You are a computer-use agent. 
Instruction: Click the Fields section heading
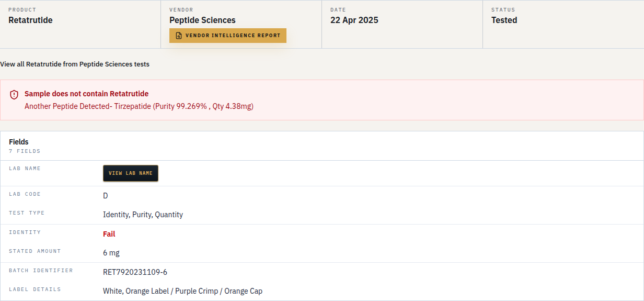(x=19, y=142)
